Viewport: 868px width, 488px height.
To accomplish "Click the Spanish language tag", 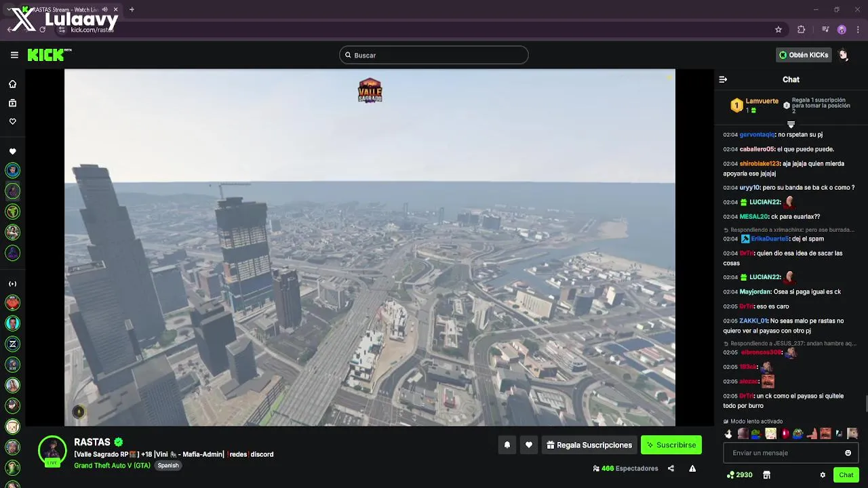I will point(168,466).
